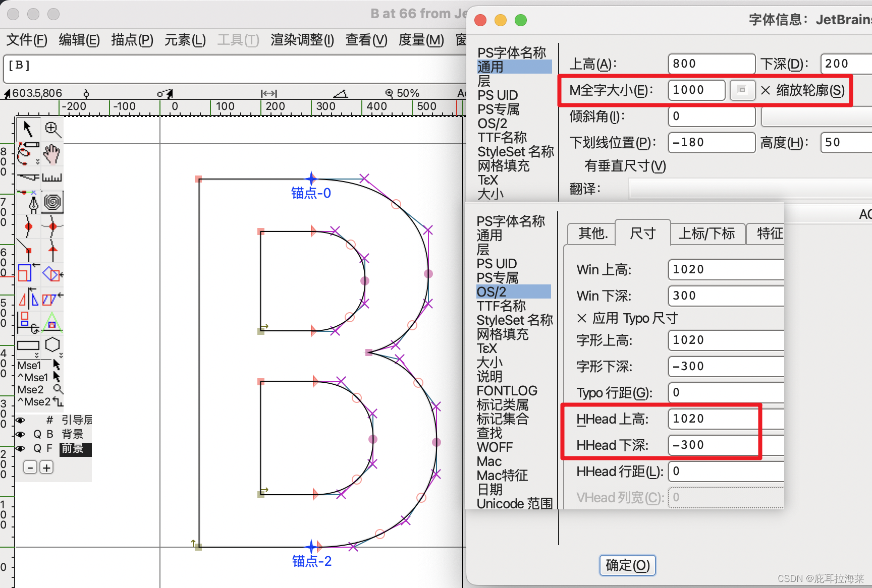872x588 pixels.
Task: Toggle the 应用 Typo 尺寸 checkbox
Action: coord(582,318)
